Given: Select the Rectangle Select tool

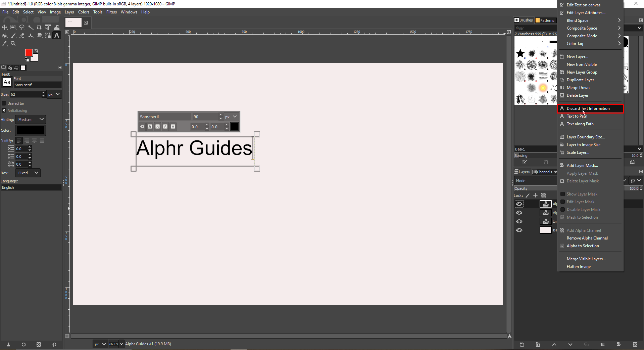Looking at the screenshot, I should point(13,28).
